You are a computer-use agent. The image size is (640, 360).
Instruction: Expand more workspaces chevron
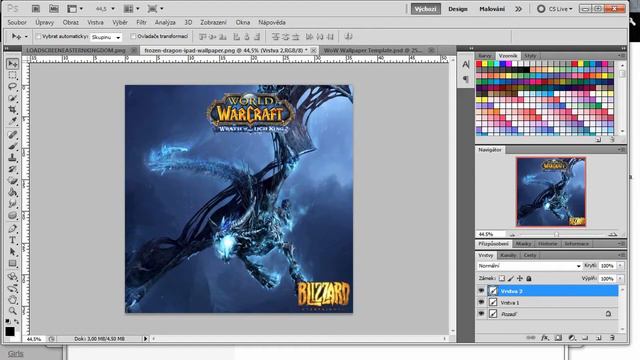click(x=518, y=9)
